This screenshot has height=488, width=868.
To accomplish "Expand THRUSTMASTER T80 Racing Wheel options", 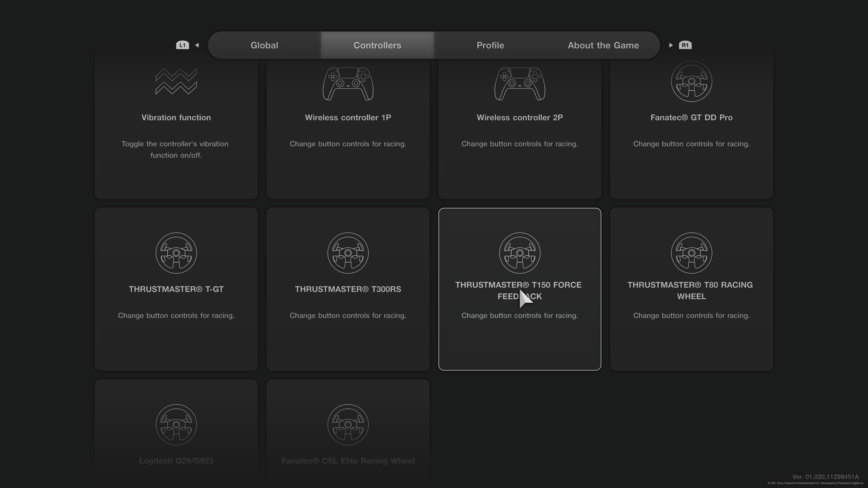I will pos(691,288).
